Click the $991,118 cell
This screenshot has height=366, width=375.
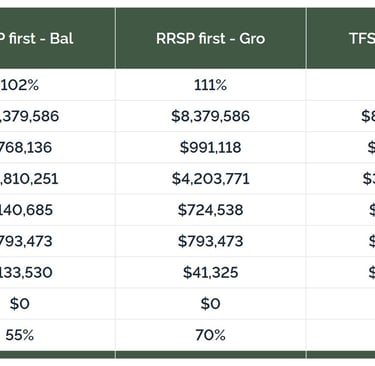[210, 147]
